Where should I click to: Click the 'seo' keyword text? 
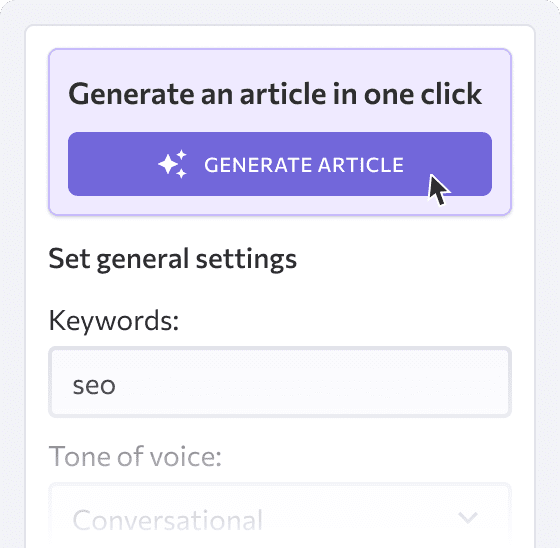(94, 386)
